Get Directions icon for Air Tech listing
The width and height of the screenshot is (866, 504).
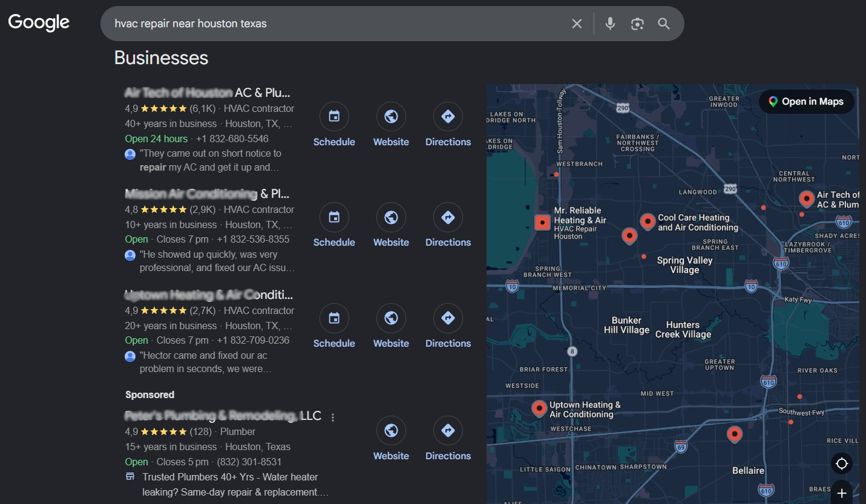pyautogui.click(x=448, y=117)
